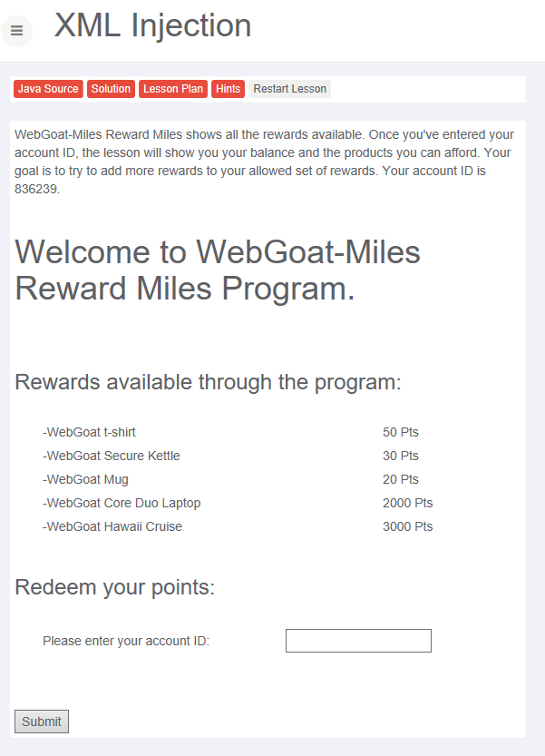Select the WebGoat Mug reward entry
The height and width of the screenshot is (756, 545).
85,479
